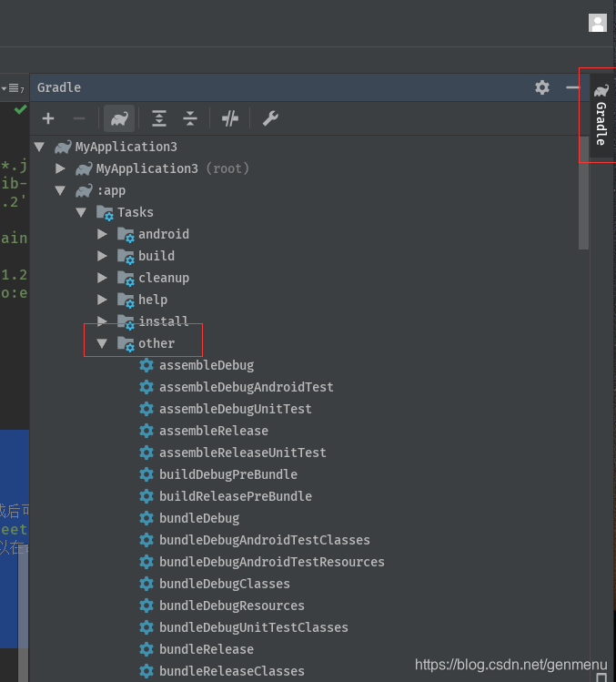The width and height of the screenshot is (616, 682).
Task: Open Gradle settings via wrench icon
Action: 270,118
